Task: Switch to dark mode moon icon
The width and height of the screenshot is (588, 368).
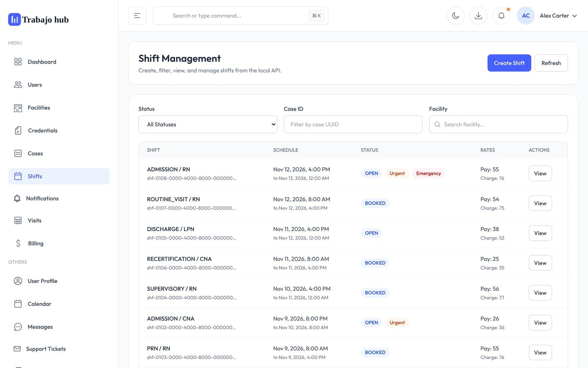Action: pos(456,15)
